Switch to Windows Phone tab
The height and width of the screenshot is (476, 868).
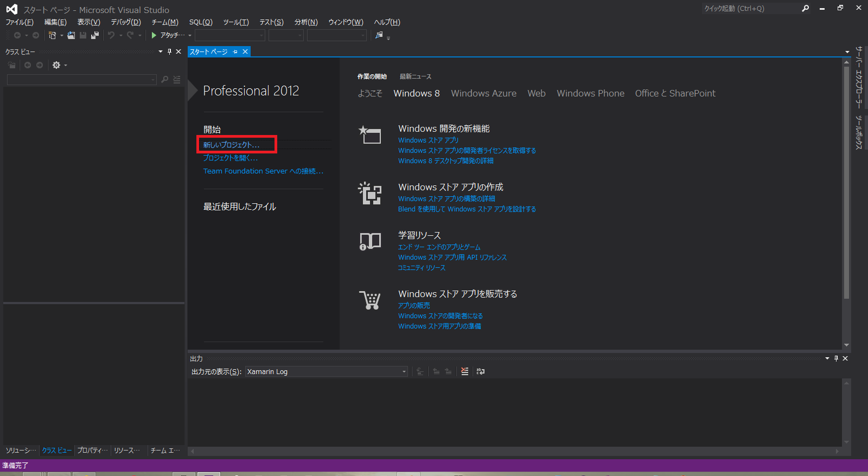tap(590, 93)
